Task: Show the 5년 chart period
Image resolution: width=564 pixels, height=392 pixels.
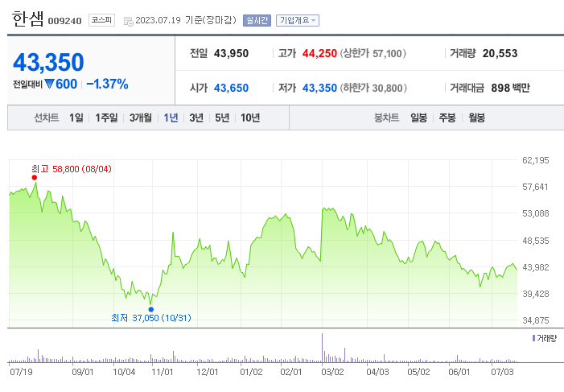Action: (222, 118)
